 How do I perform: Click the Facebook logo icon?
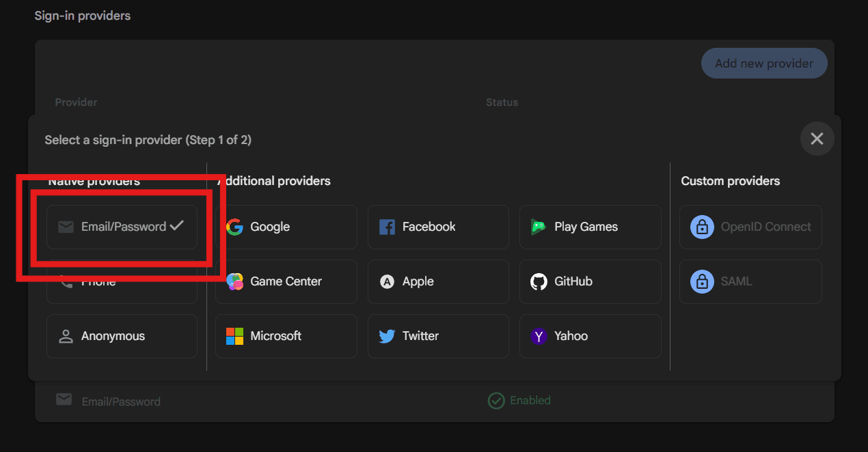387,227
